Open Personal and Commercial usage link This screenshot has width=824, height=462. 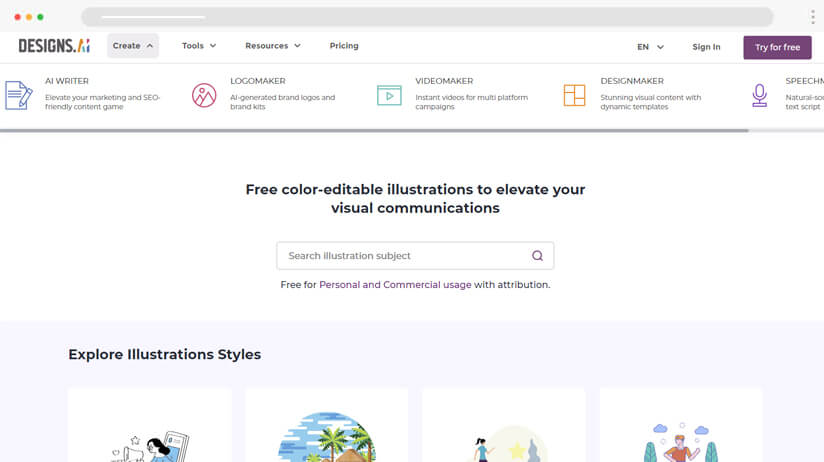tap(395, 285)
